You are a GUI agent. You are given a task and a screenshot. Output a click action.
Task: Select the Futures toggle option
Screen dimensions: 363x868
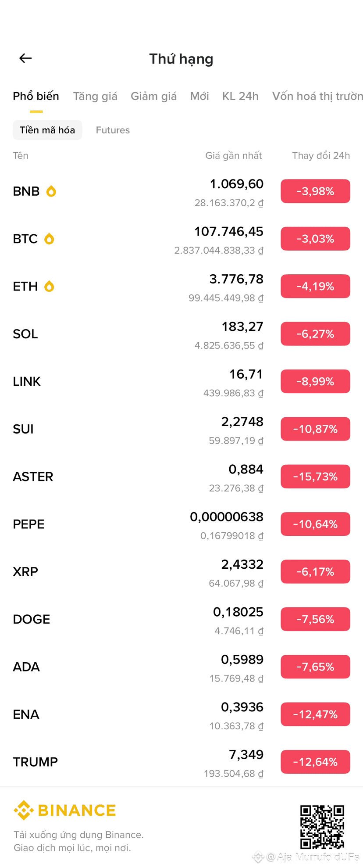pos(113,130)
